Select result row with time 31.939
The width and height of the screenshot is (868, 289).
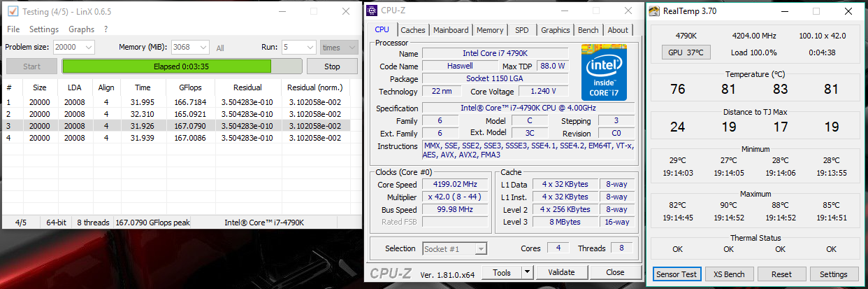tap(175, 138)
